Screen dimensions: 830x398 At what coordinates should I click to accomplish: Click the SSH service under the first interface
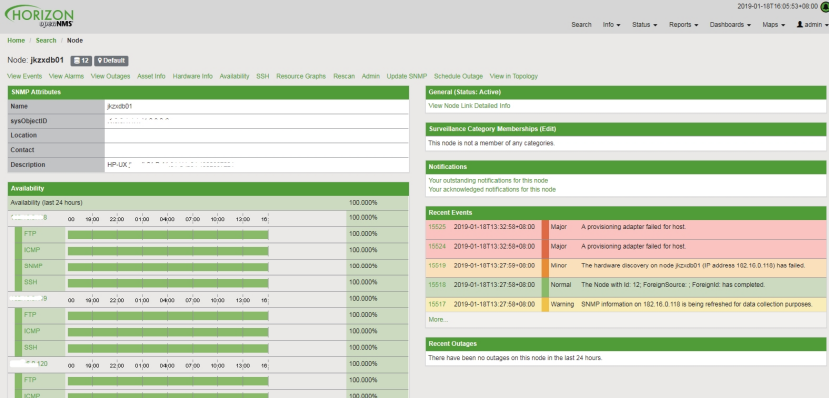pos(31,283)
